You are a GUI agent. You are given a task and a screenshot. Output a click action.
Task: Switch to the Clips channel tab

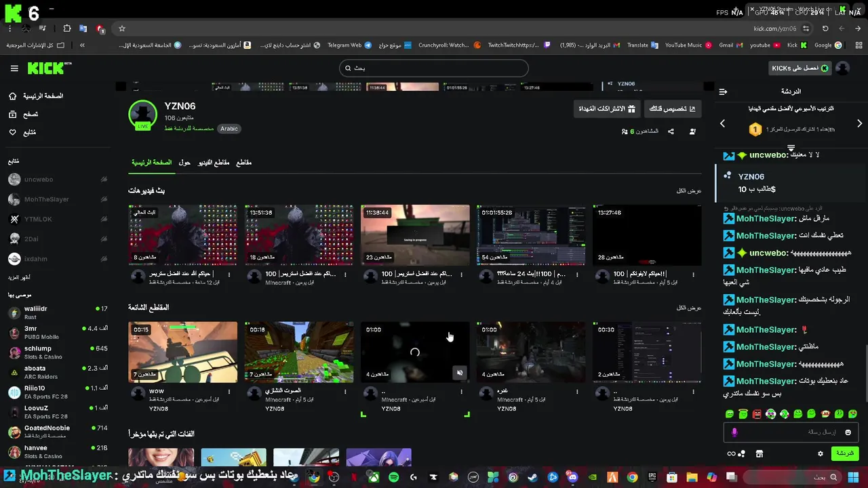(x=243, y=163)
